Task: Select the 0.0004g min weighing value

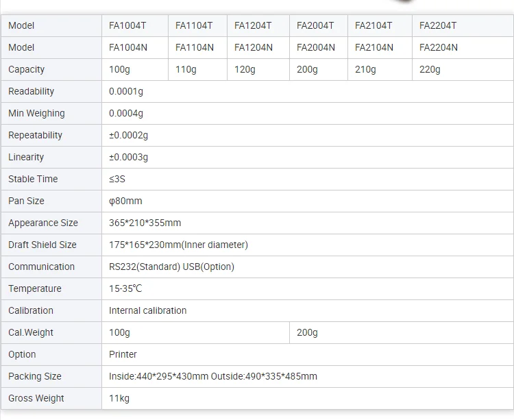Action: point(126,113)
